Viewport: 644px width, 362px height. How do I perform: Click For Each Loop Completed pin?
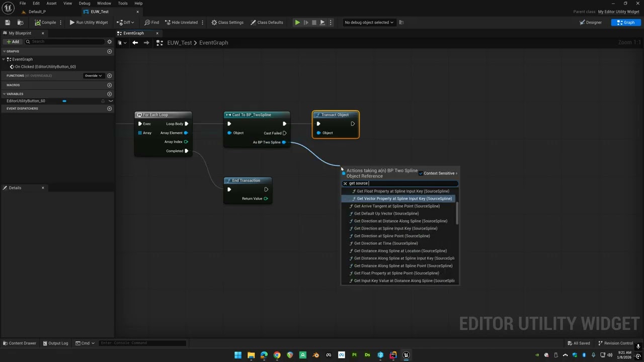(x=186, y=151)
